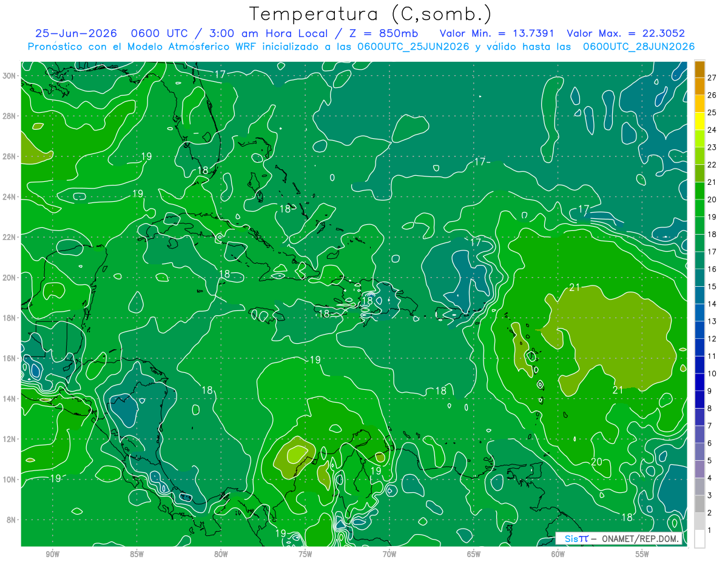Click the color scale label 24
This screenshot has width=728, height=562.
[x=712, y=130]
